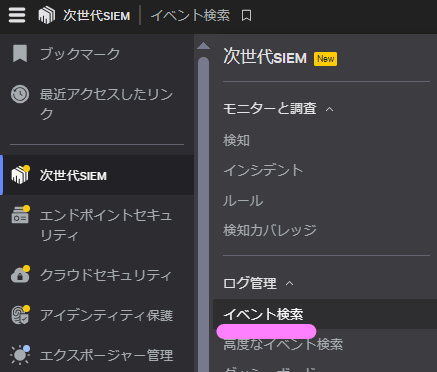
Task: Bookmark the current page via bookmark outline icon
Action: click(x=246, y=15)
